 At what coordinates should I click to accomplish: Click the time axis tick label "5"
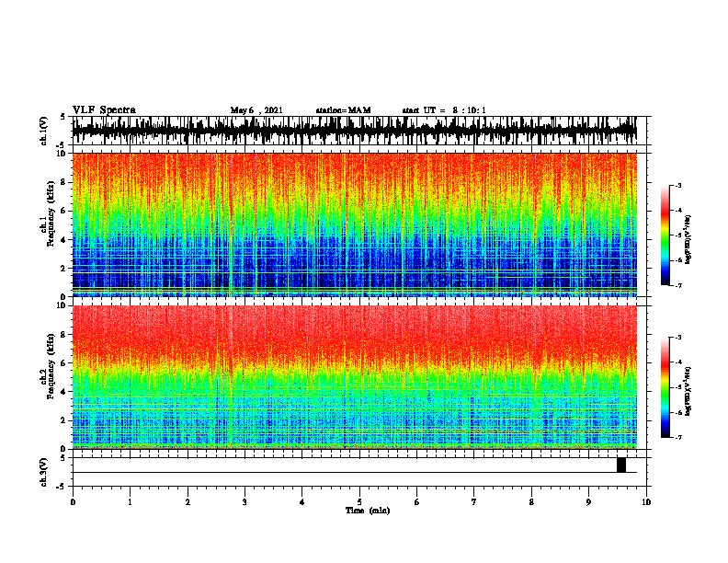click(359, 502)
